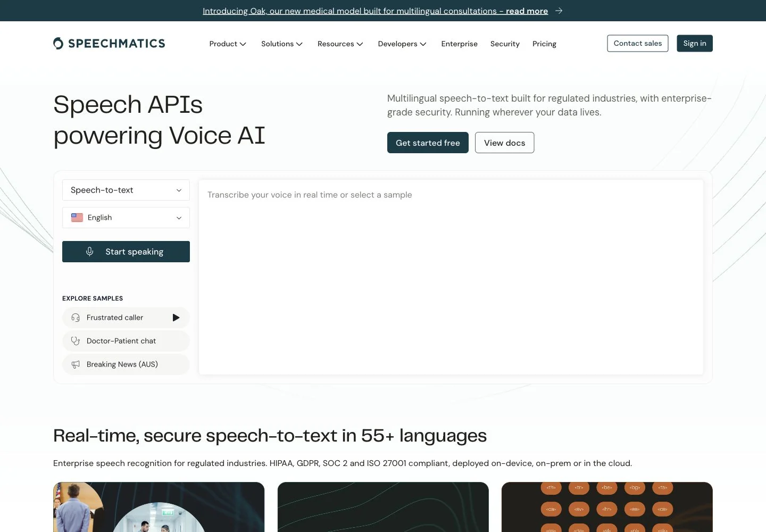
Task: Click the 'Speech APIs powering Voice AI' heading
Action: click(x=159, y=120)
